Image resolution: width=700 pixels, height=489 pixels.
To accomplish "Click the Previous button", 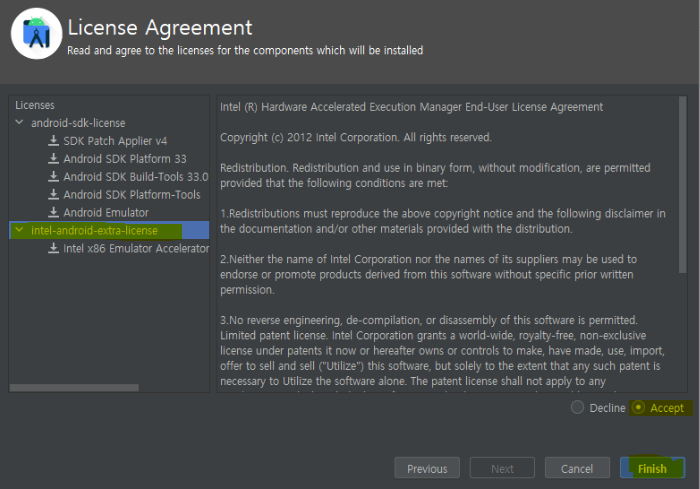I will point(427,468).
